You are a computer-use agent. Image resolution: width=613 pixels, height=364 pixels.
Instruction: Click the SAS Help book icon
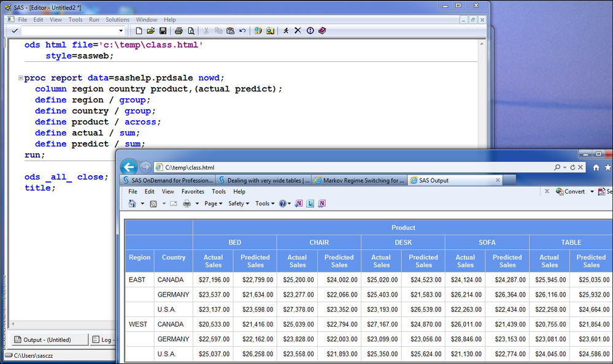(322, 31)
